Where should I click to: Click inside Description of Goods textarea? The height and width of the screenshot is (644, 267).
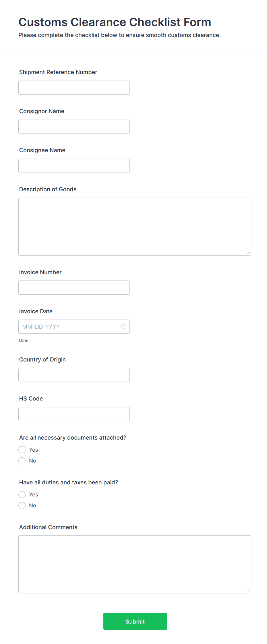tap(135, 227)
